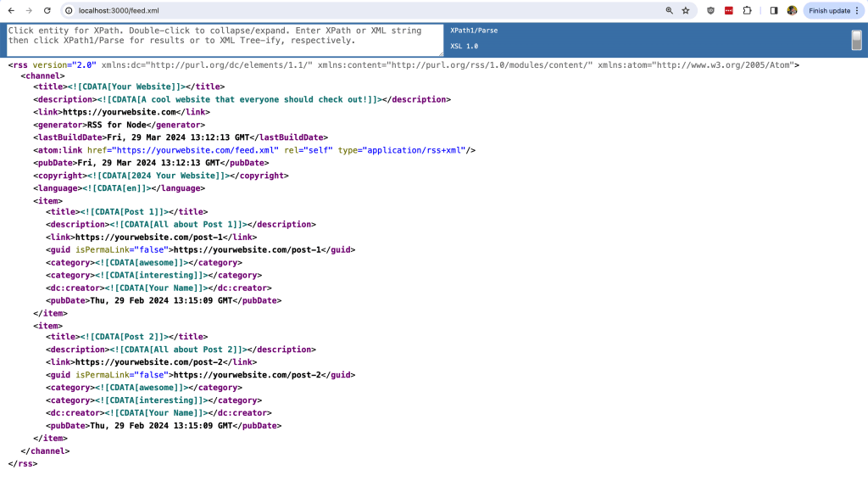Focus the address bar showing localhost:3000/feed.xml
This screenshot has height=481, width=868.
365,10
